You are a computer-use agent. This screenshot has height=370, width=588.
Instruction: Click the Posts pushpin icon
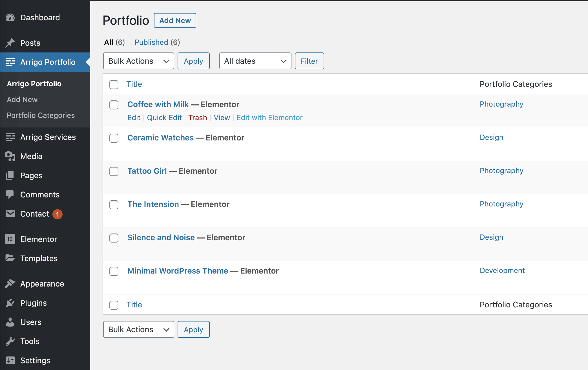pyautogui.click(x=10, y=43)
